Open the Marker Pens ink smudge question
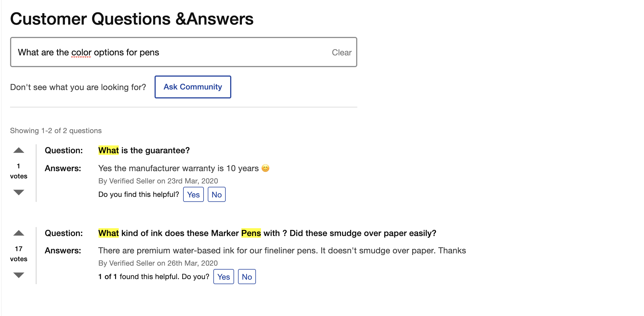Screen dimensions: 644x316 click(x=267, y=233)
